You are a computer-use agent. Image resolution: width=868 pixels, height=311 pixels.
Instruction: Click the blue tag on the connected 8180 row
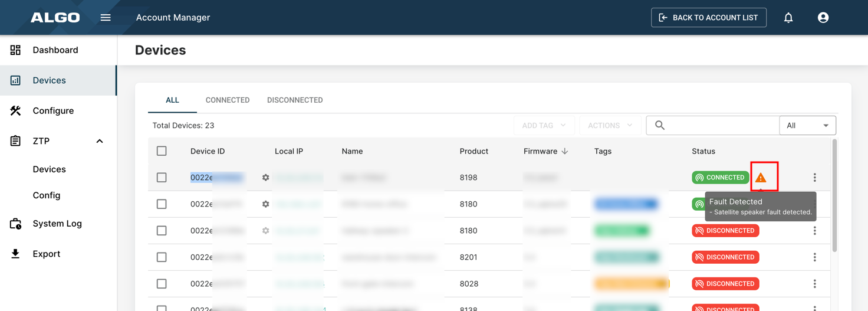coord(626,204)
